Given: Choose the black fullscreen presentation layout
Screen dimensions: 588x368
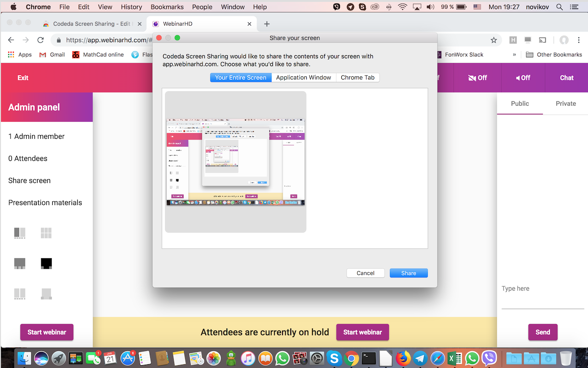Looking at the screenshot, I should coord(46,263).
